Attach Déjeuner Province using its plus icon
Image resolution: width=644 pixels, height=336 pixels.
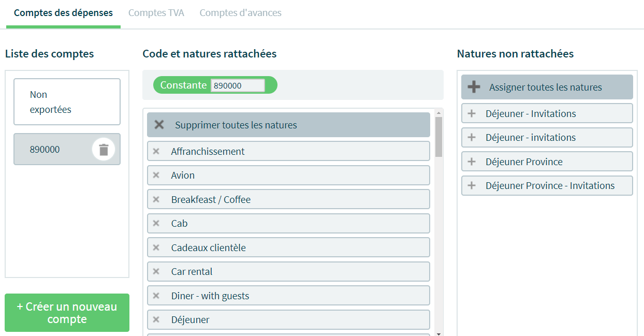tap(472, 162)
